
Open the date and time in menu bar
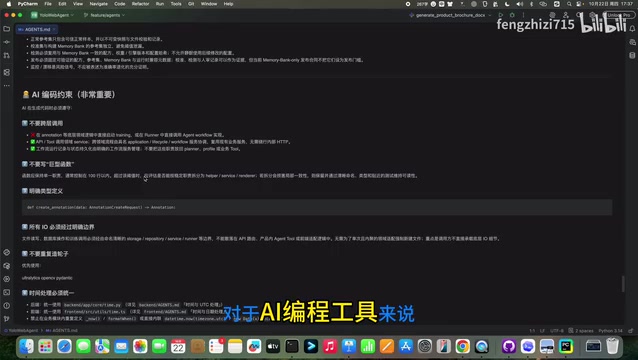point(611,4)
